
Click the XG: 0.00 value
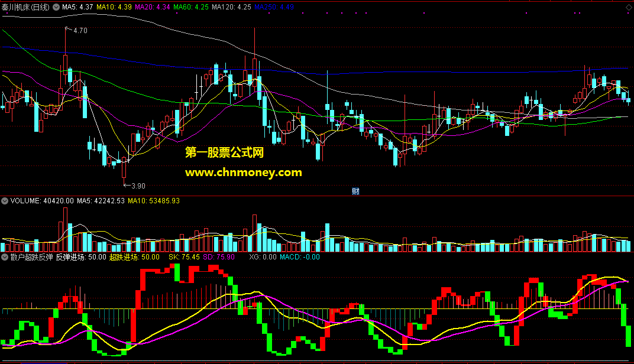[263, 257]
